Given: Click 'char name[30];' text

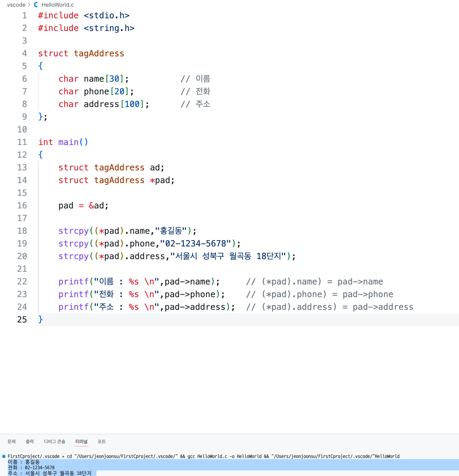Looking at the screenshot, I should pyautogui.click(x=94, y=79).
